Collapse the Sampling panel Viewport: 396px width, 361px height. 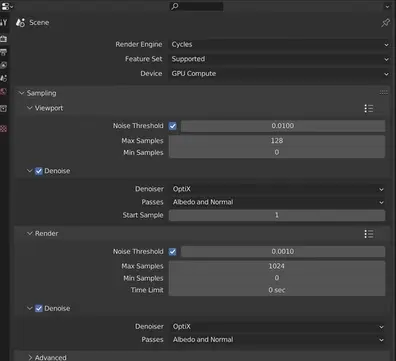pos(22,93)
